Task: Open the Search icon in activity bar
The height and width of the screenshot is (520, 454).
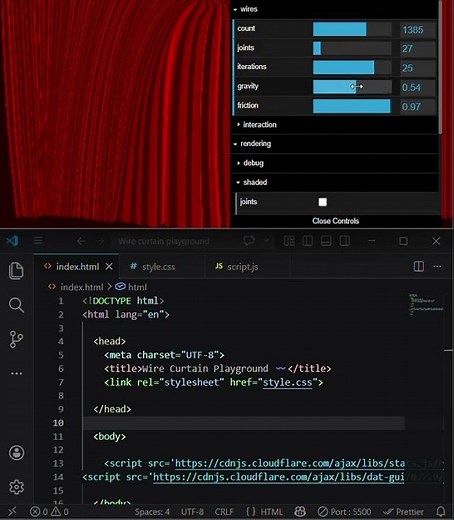Action: [x=16, y=305]
